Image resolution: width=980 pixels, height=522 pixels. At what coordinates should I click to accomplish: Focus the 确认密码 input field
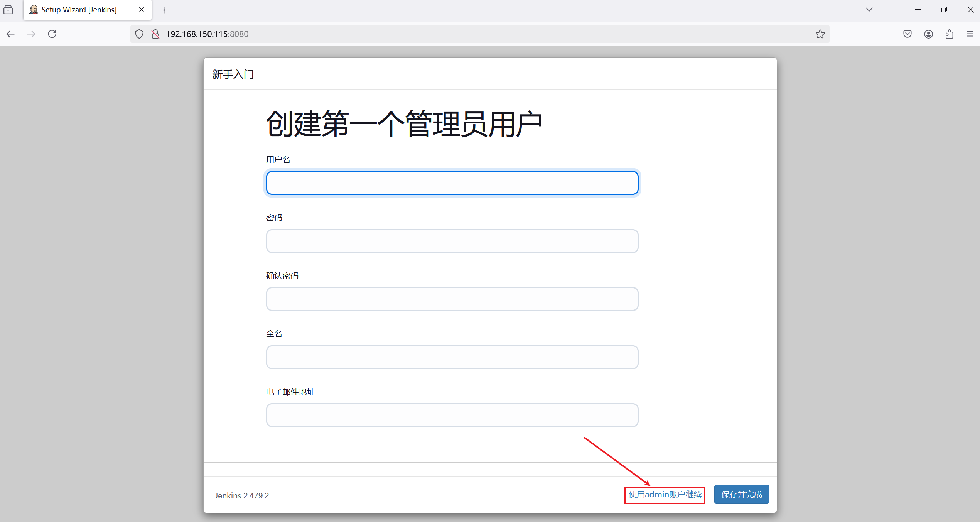click(x=452, y=299)
